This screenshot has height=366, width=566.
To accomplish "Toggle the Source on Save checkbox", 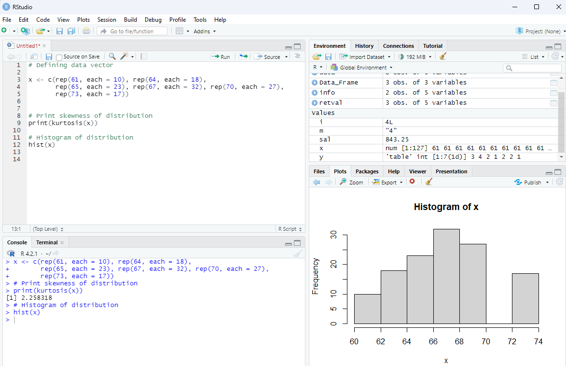I will coord(59,57).
